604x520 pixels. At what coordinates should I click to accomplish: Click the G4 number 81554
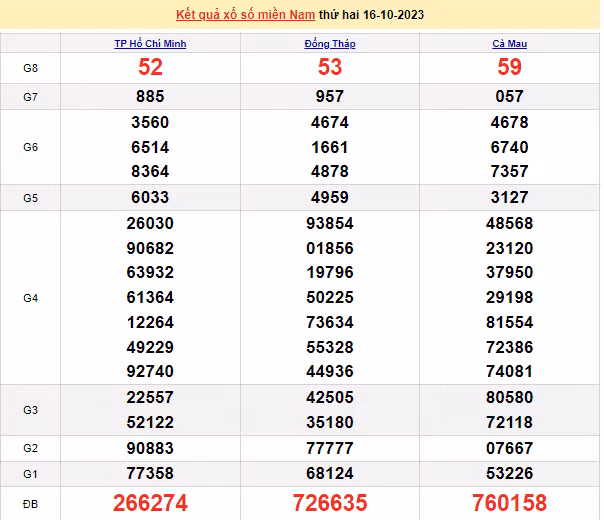point(510,322)
